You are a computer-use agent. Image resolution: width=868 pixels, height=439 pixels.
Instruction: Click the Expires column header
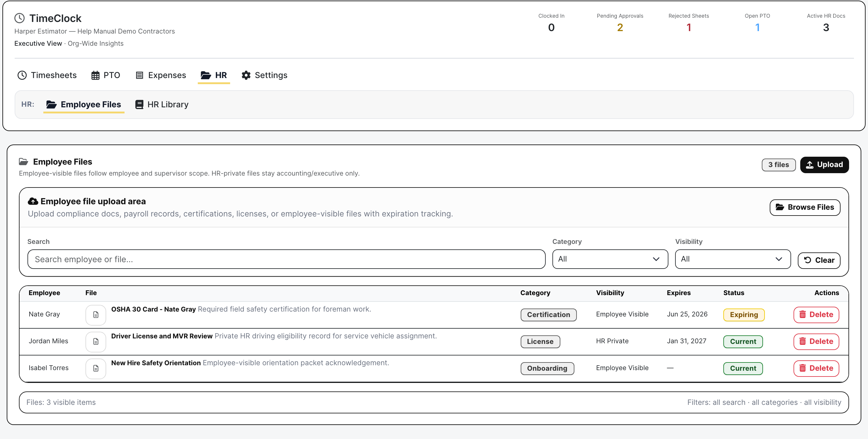679,293
